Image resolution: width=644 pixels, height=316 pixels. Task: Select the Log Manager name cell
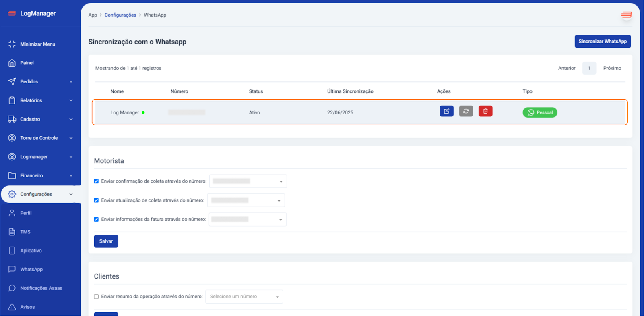(x=125, y=112)
